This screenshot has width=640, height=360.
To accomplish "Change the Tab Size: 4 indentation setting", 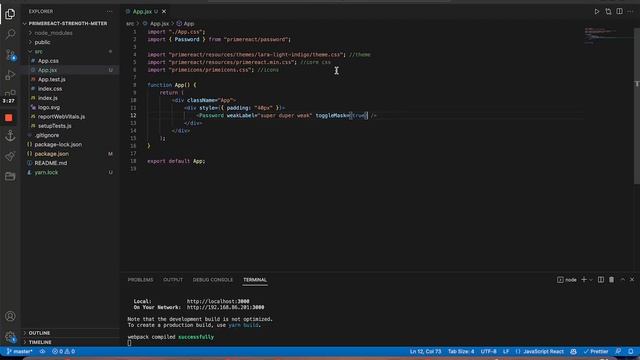I will (461, 351).
